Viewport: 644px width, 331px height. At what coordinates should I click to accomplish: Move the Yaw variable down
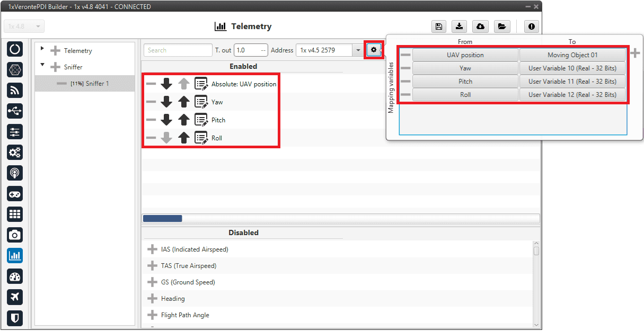(x=167, y=102)
